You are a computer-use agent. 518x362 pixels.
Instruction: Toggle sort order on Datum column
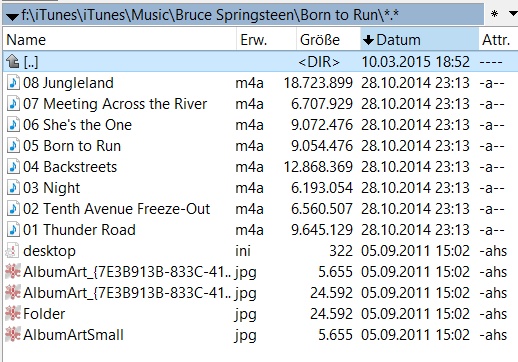point(419,40)
